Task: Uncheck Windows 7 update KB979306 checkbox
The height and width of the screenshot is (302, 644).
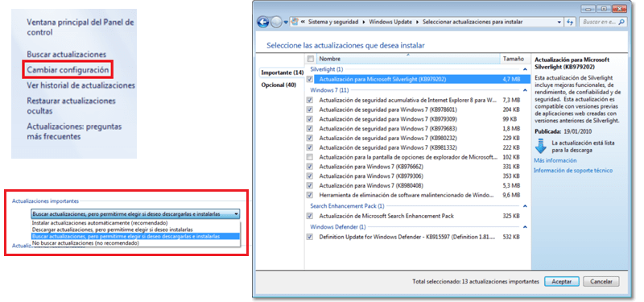Action: coord(310,176)
